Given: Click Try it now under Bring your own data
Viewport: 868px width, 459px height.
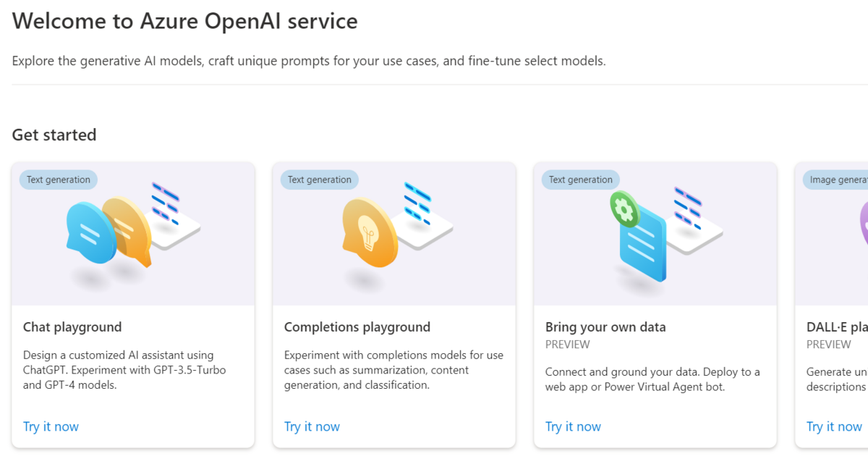Looking at the screenshot, I should point(573,426).
